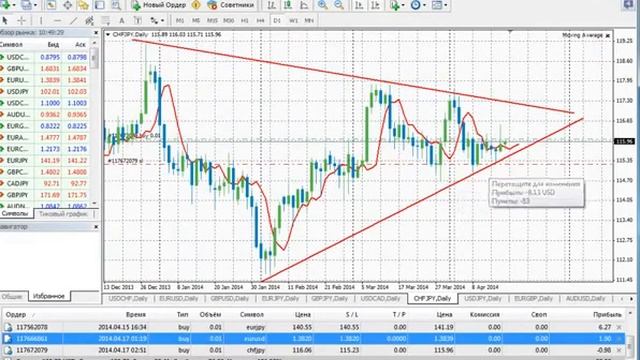Image resolution: width=640 pixels, height=360 pixels.
Task: Toggle the Navigator panel folder-star icon
Action: point(83,5)
